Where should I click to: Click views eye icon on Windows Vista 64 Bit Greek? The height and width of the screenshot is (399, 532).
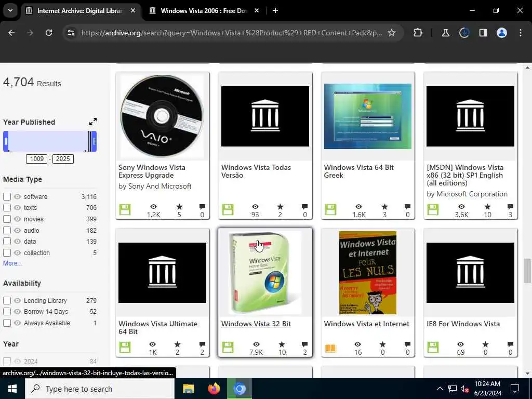pos(358,207)
